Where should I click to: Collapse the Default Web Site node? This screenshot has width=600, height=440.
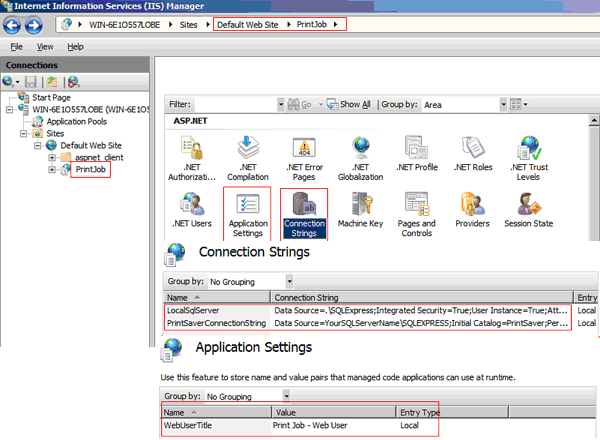(38, 145)
